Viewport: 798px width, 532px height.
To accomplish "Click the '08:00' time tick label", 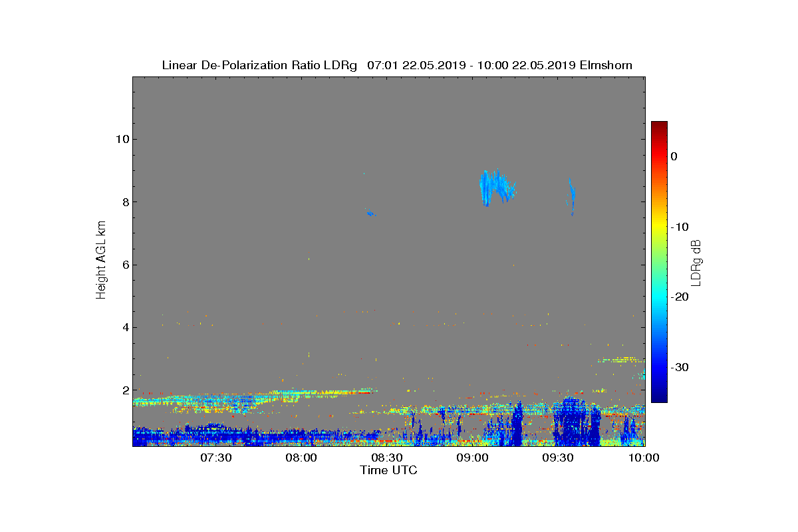I will pyautogui.click(x=301, y=458).
